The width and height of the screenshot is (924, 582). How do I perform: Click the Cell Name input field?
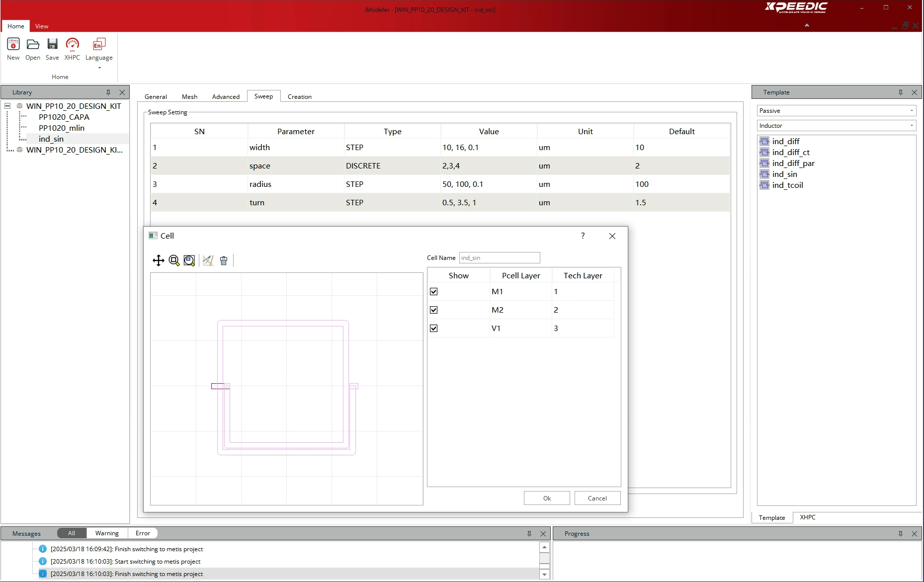click(500, 258)
